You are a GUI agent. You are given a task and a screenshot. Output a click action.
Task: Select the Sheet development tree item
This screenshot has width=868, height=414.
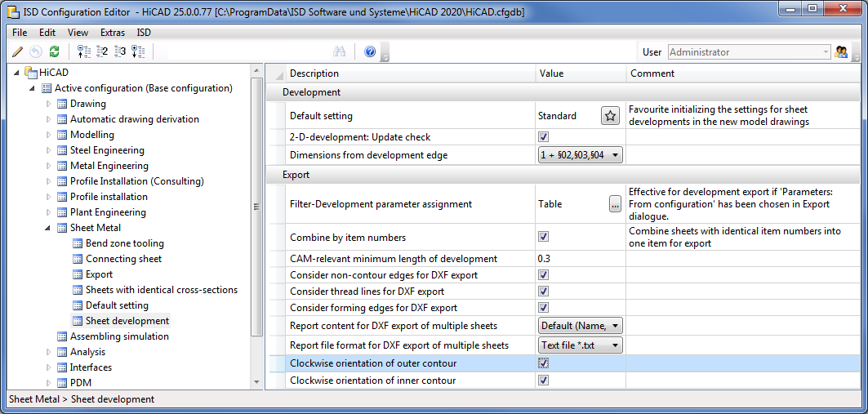coord(127,320)
